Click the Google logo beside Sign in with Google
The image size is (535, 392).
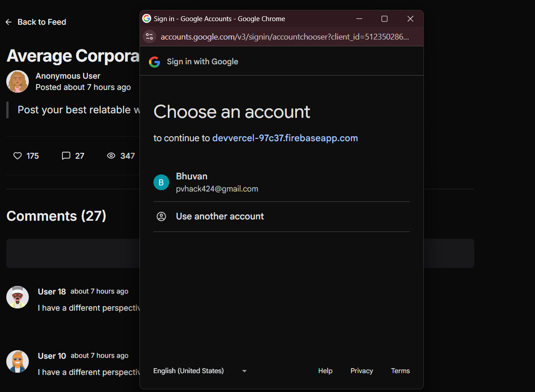155,62
